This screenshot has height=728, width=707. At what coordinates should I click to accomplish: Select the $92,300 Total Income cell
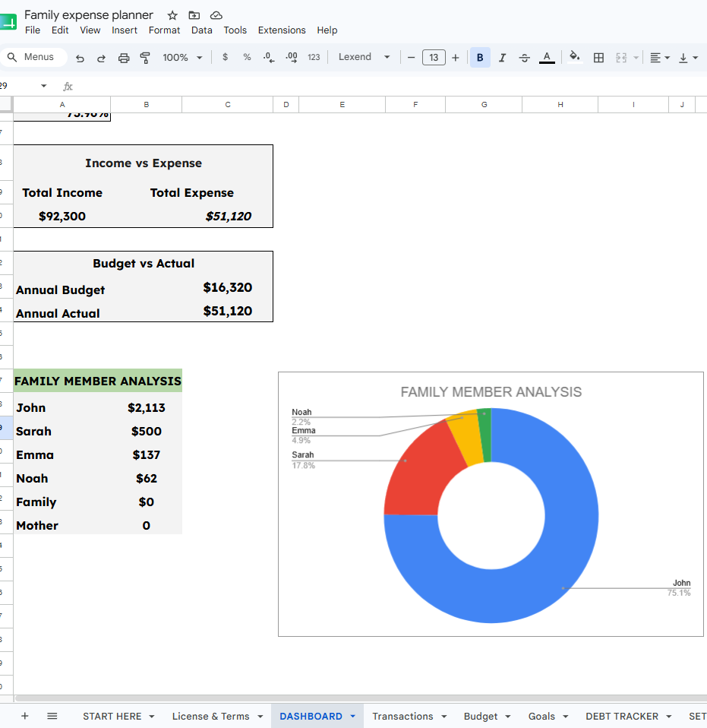62,216
